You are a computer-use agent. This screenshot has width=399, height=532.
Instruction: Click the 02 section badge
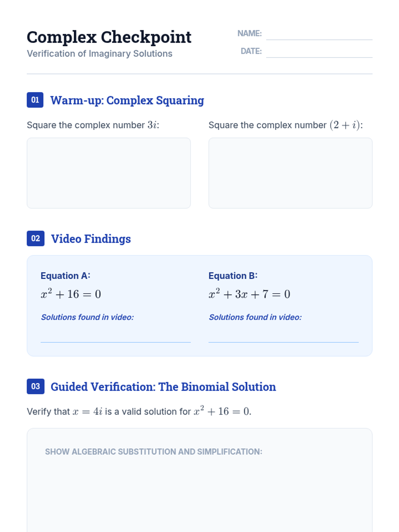[x=35, y=238]
